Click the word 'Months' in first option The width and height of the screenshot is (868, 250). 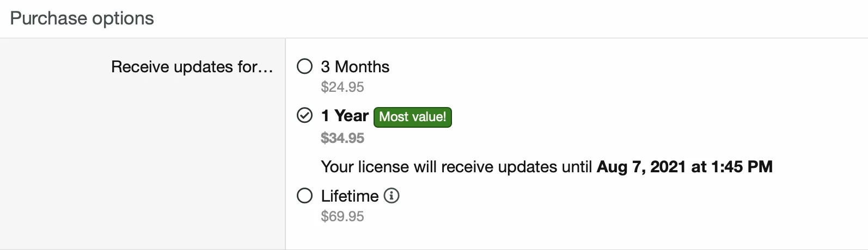tap(362, 67)
